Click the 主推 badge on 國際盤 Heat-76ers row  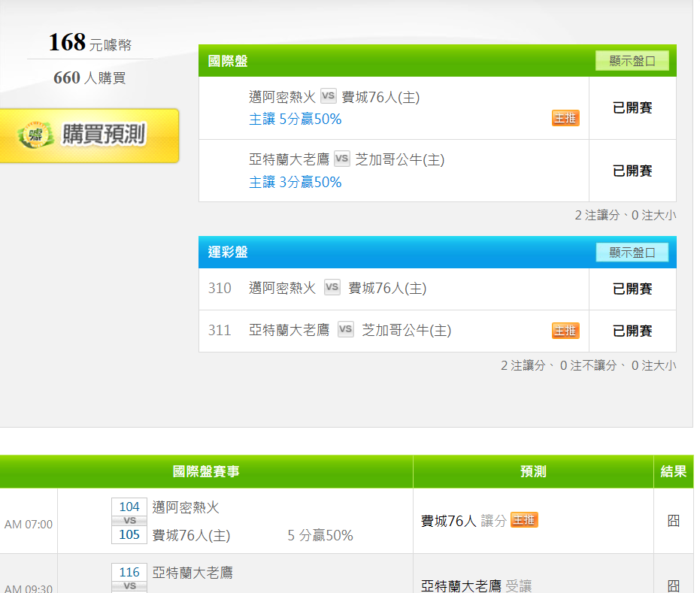(565, 118)
